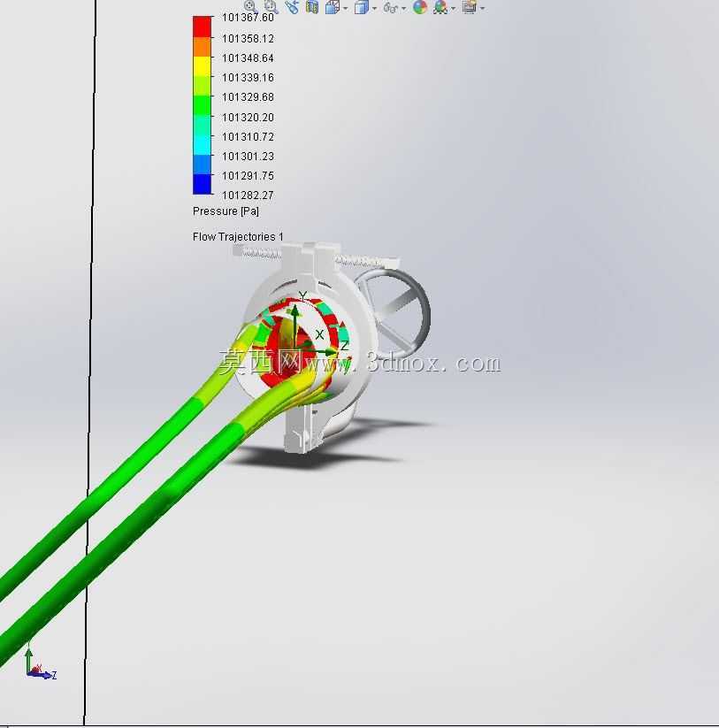Click the blue band of pressure legend
This screenshot has width=719, height=728.
pos(202,184)
